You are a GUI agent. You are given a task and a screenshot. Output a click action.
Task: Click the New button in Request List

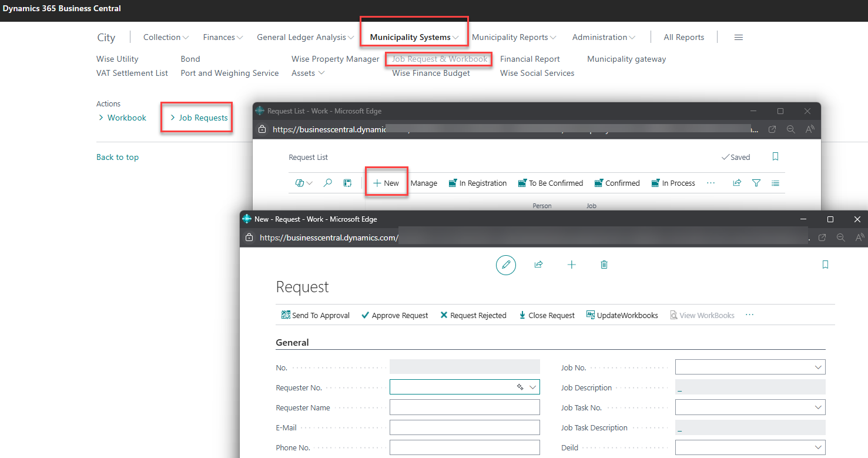pos(386,183)
